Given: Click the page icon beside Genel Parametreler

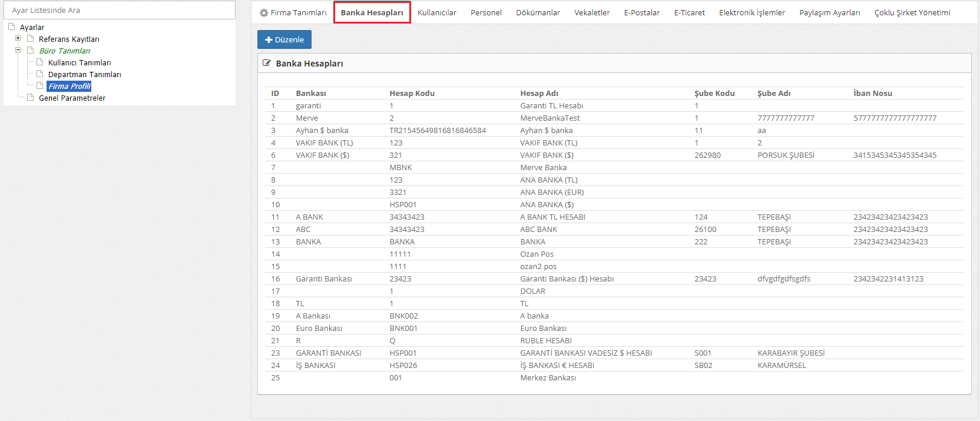Looking at the screenshot, I should 31,98.
